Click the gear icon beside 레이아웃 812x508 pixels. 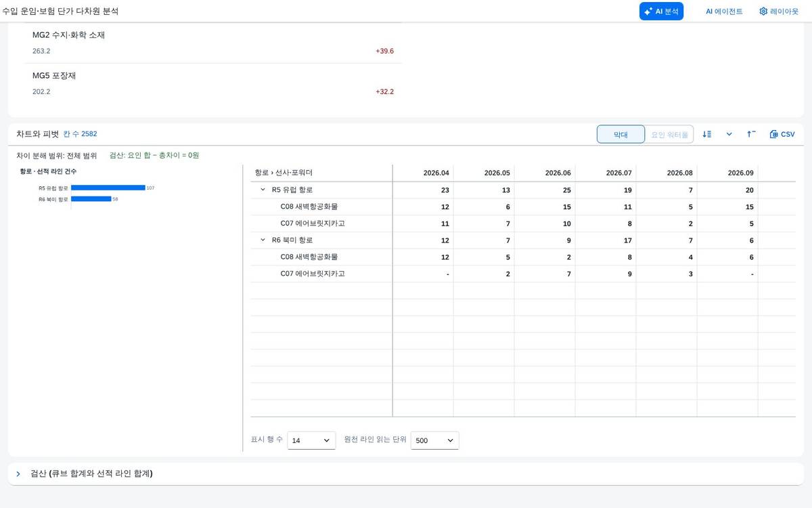(763, 12)
